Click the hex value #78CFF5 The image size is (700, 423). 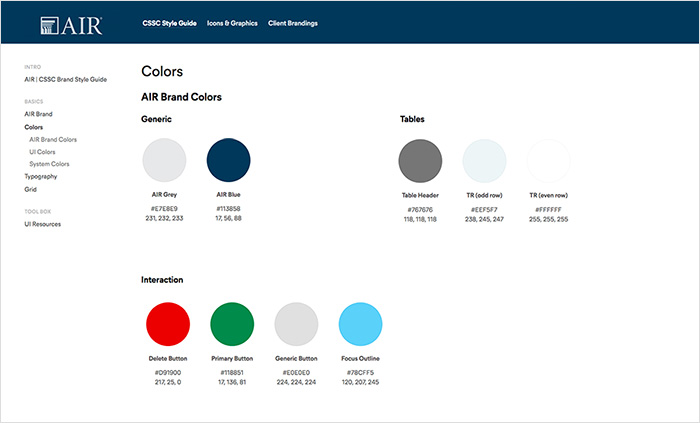[361, 373]
